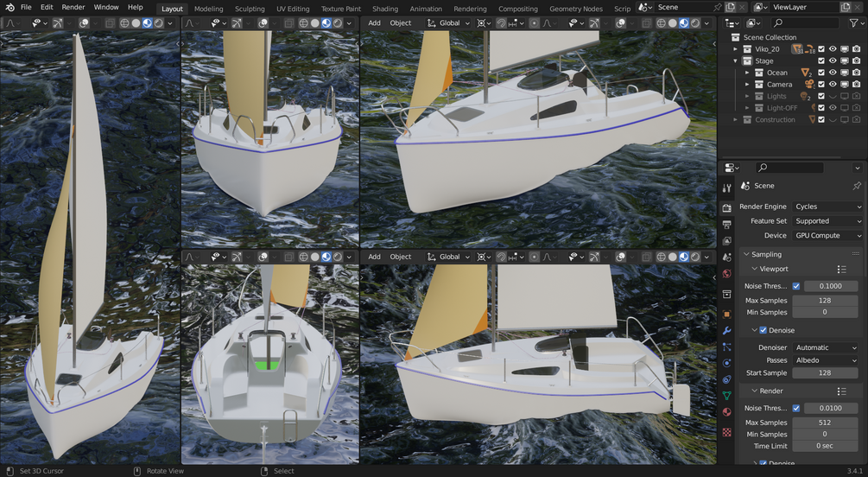This screenshot has width=868, height=477.
Task: Open the Outliner editor type selector
Action: [732, 23]
